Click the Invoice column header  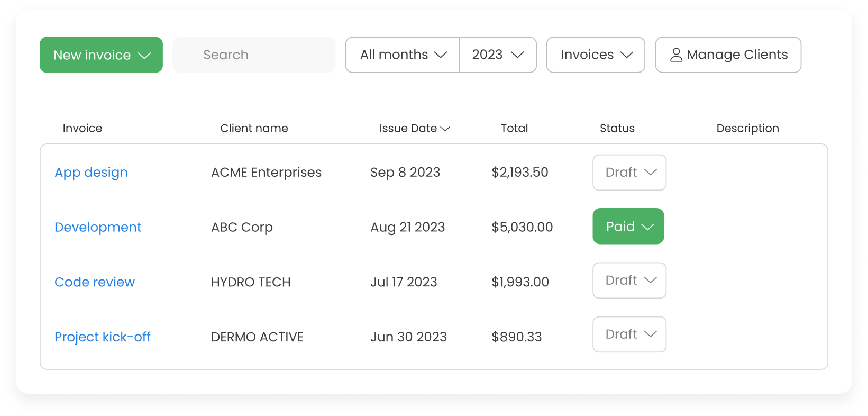[x=83, y=128]
